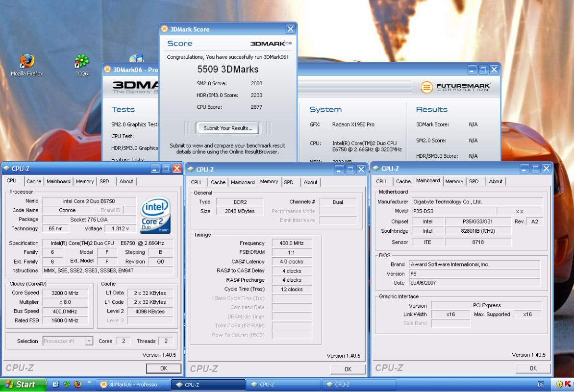Click the DE language indicator in taskbar
This screenshot has width=574, height=392.
541,384
